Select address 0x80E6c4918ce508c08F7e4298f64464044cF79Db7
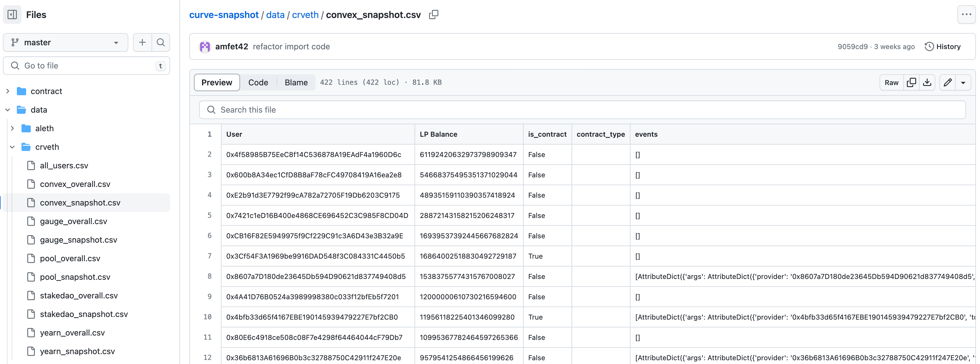The height and width of the screenshot is (364, 980). (314, 337)
